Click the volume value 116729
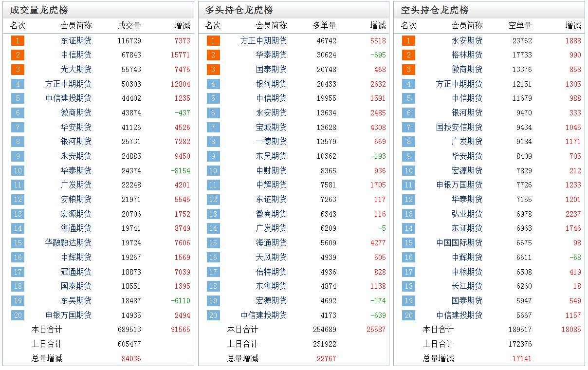 point(129,41)
